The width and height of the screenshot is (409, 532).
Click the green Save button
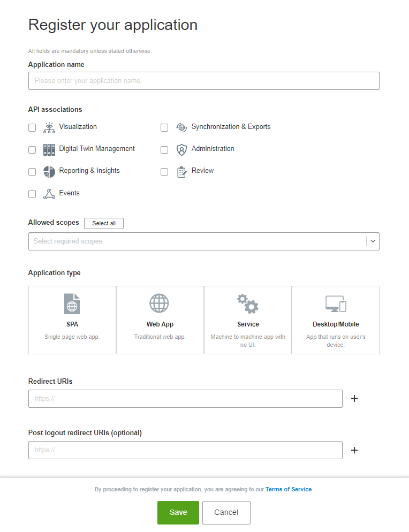[x=178, y=512]
